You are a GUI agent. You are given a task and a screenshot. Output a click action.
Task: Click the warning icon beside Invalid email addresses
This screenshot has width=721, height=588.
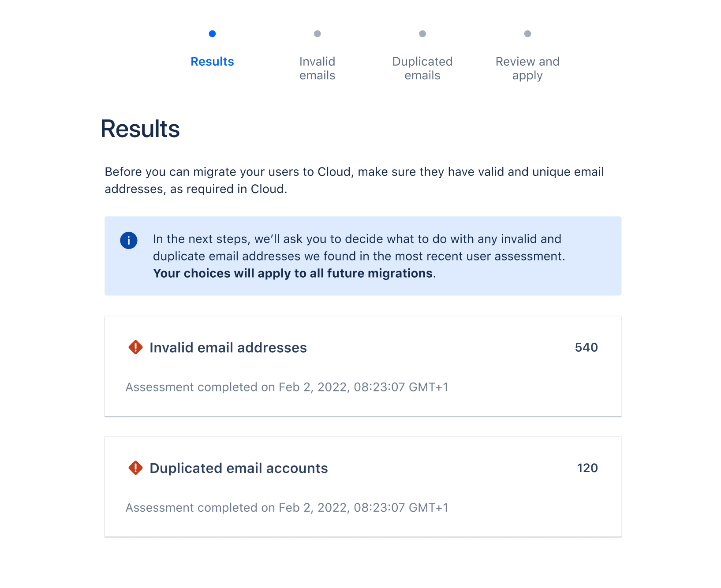click(135, 347)
